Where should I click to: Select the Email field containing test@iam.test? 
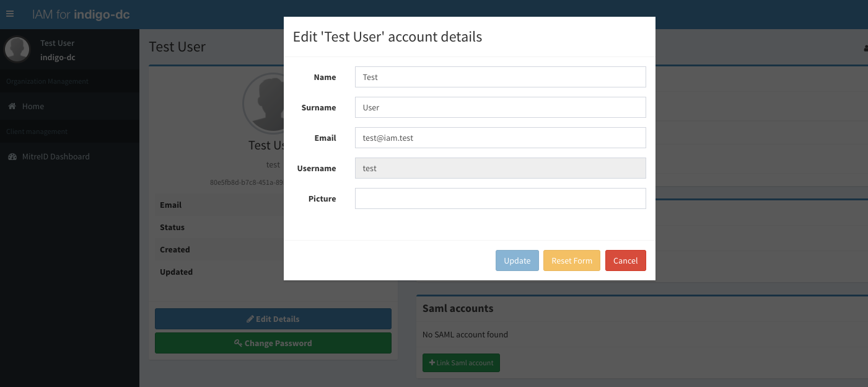point(500,138)
